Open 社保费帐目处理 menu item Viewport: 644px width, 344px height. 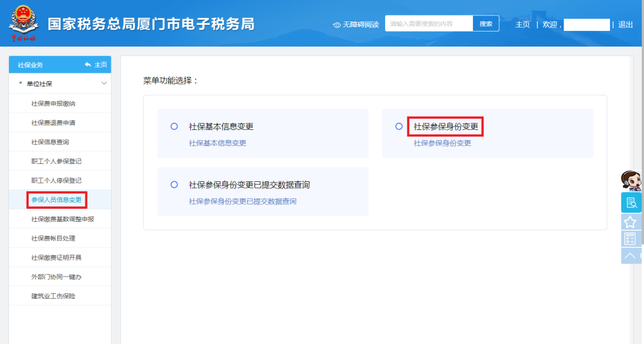click(54, 238)
